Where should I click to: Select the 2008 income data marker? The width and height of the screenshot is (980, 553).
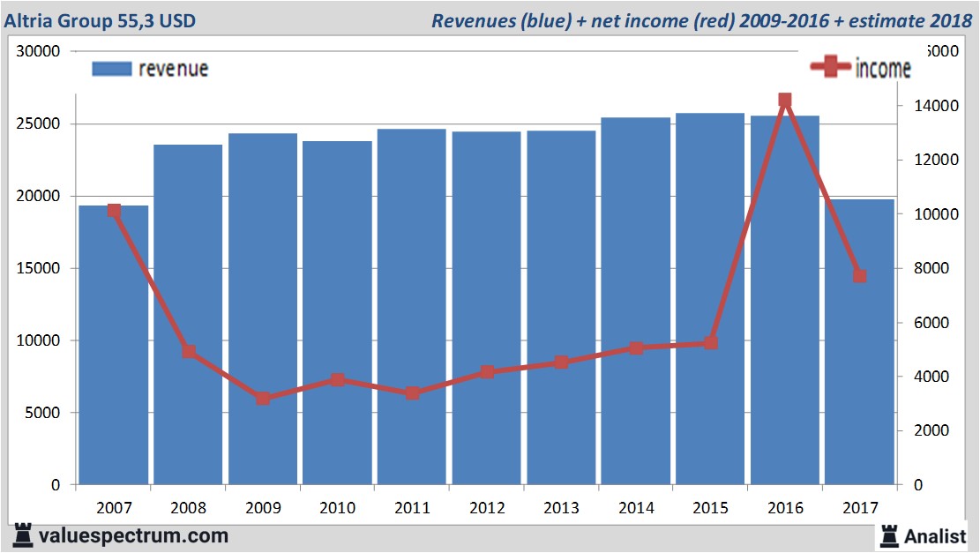coord(189,352)
